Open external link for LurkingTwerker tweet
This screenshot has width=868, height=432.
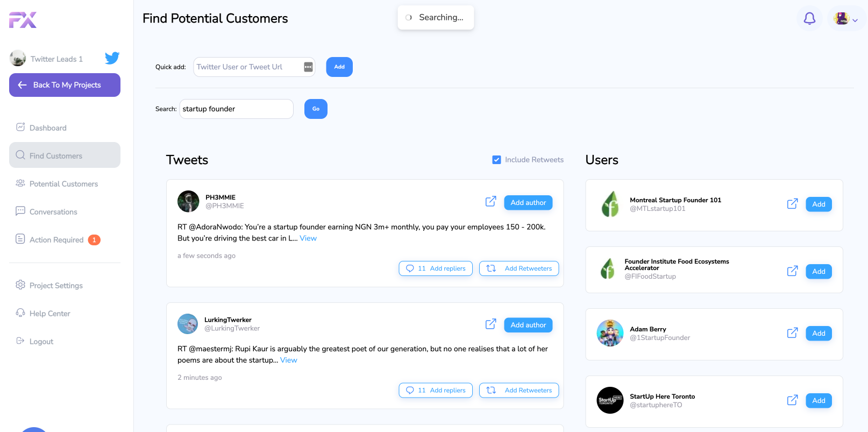[490, 324]
